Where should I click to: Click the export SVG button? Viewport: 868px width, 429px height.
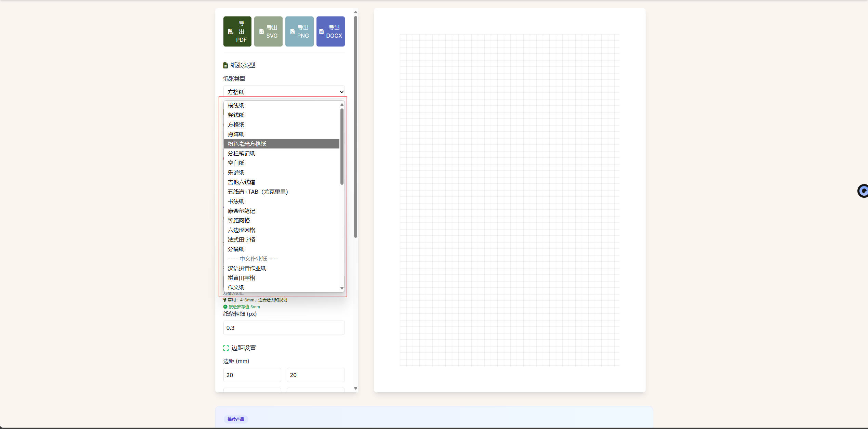click(268, 31)
